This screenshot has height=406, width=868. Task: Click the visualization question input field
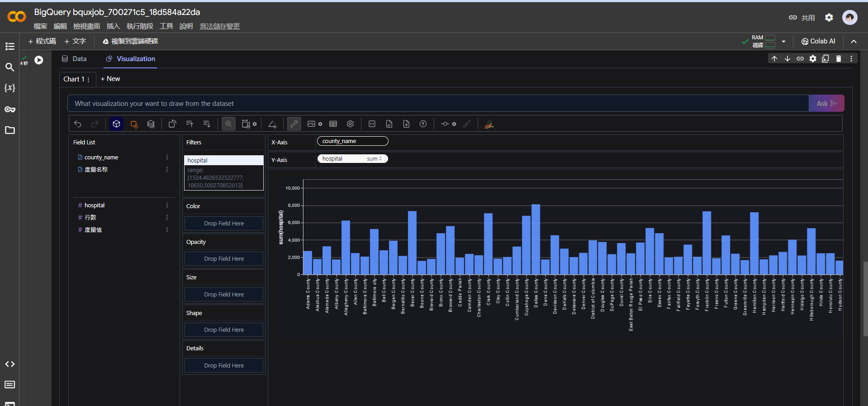click(x=438, y=104)
